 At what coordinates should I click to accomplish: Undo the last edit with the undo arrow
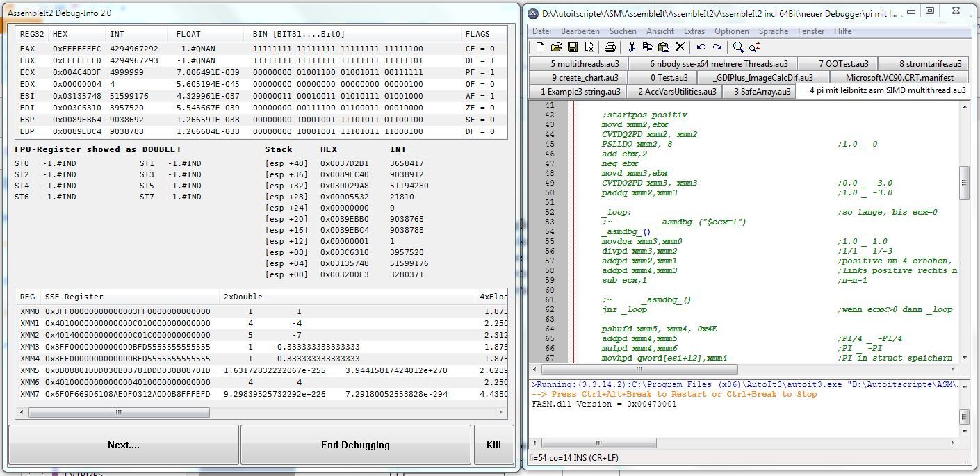tap(701, 47)
